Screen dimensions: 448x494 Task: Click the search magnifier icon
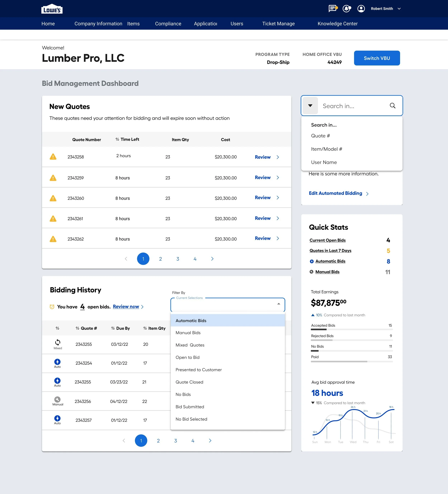pyautogui.click(x=392, y=106)
